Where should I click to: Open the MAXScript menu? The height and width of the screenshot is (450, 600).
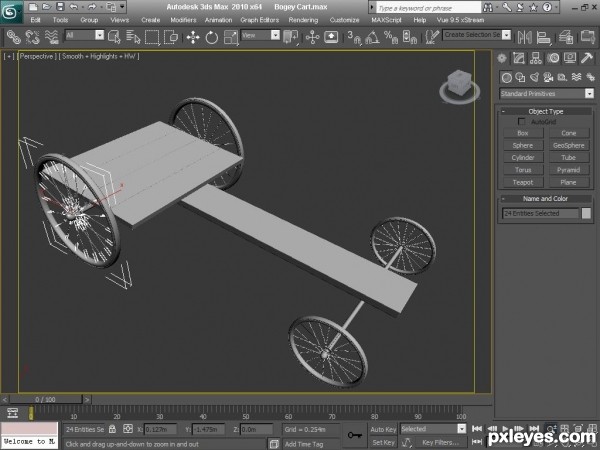(x=386, y=20)
